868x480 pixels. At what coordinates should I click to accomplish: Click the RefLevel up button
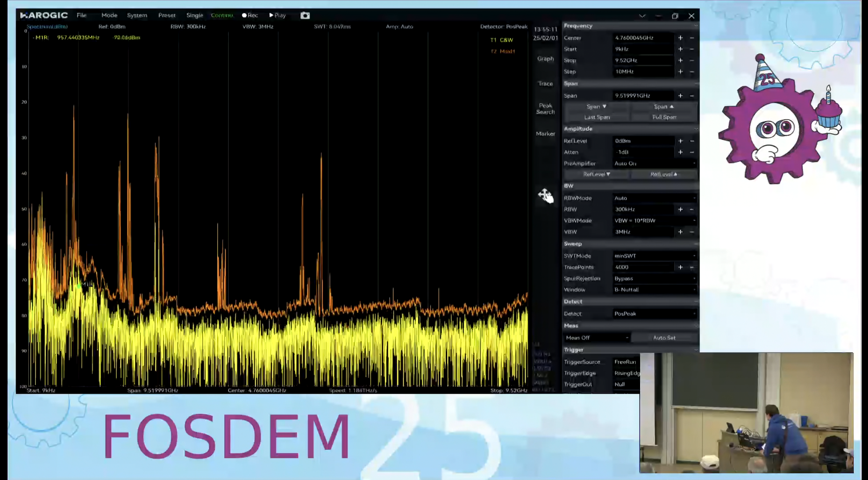click(664, 174)
